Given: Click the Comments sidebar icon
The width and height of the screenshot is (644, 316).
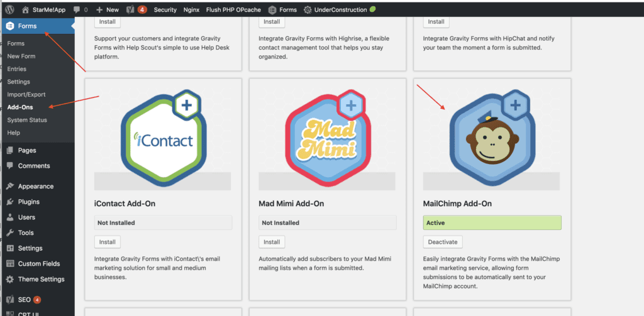Looking at the screenshot, I should coord(10,166).
